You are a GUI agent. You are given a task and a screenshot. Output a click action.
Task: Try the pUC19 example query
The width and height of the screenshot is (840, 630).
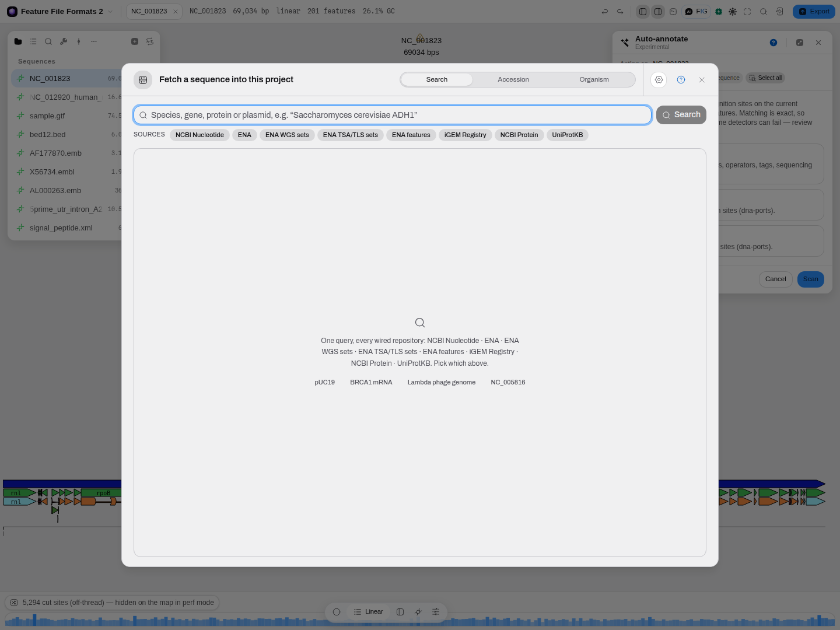tap(325, 383)
